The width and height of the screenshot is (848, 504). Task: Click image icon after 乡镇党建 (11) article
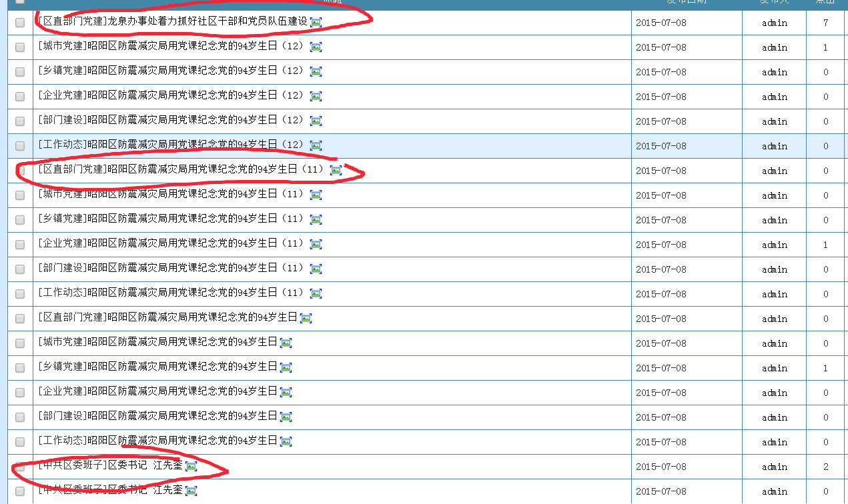(316, 219)
